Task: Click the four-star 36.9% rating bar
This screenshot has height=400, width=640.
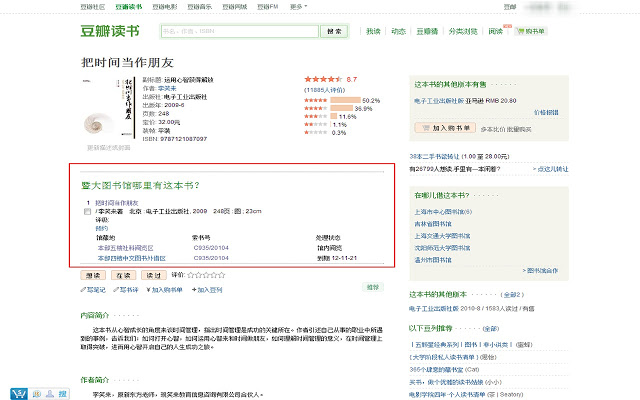Action: pos(342,108)
